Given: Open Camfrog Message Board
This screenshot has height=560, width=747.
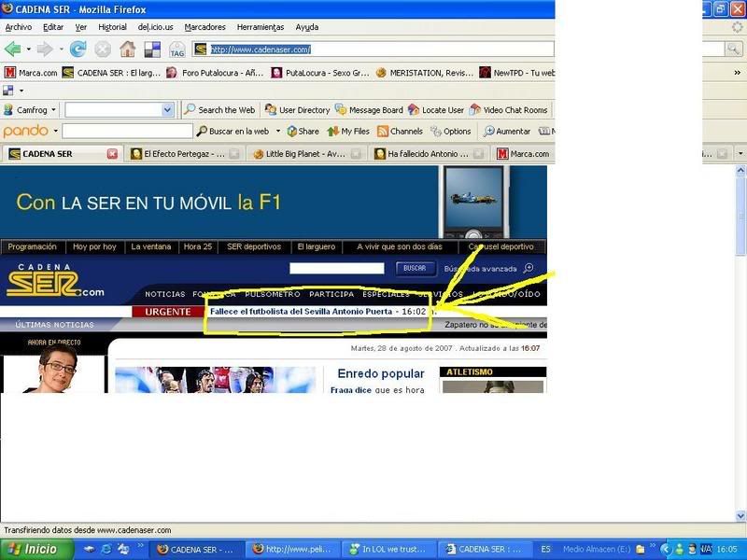Looking at the screenshot, I should pyautogui.click(x=369, y=110).
